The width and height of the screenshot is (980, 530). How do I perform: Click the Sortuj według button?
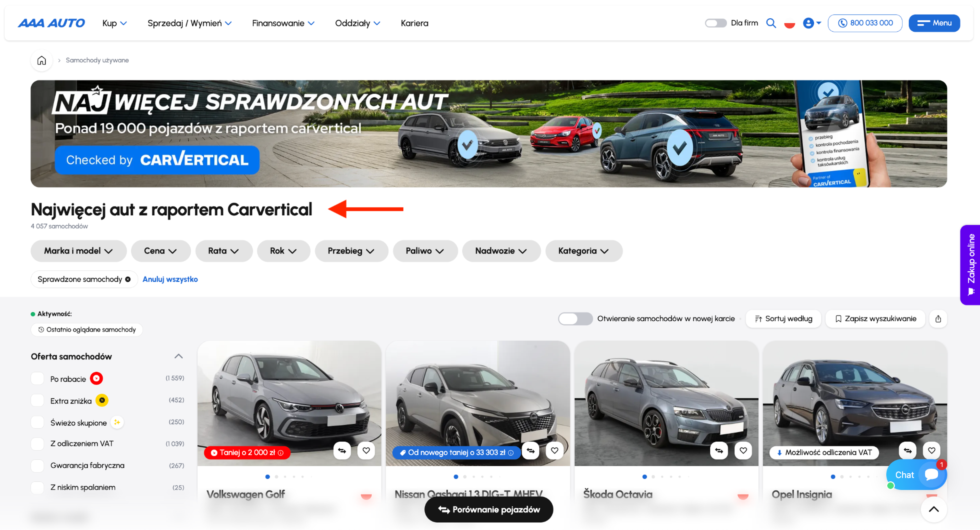(783, 319)
